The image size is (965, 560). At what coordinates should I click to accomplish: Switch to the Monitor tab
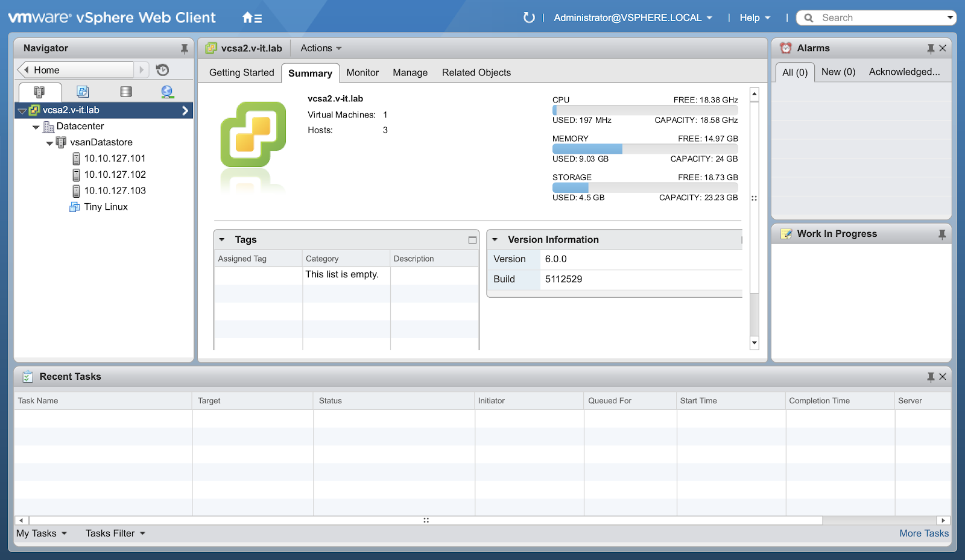point(362,73)
